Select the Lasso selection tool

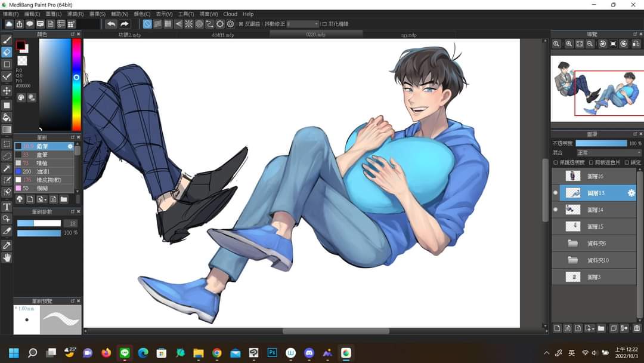tap(7, 156)
